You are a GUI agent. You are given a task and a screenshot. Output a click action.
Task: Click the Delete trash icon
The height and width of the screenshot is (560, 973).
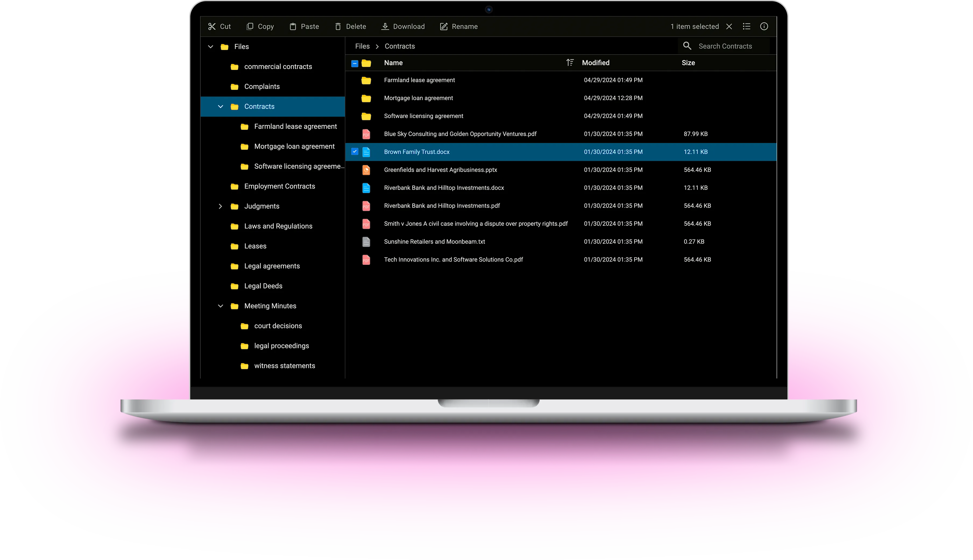tap(338, 27)
